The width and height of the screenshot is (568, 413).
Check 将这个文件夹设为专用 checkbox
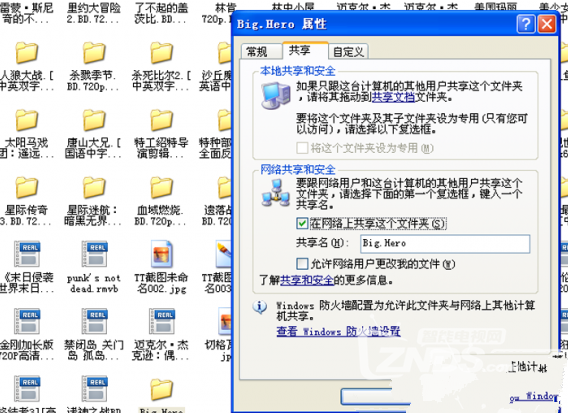[x=302, y=148]
